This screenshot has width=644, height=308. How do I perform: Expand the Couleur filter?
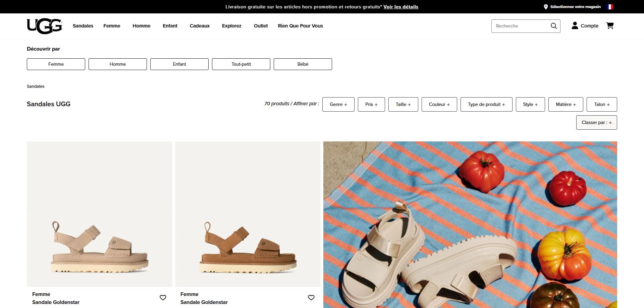coord(439,104)
